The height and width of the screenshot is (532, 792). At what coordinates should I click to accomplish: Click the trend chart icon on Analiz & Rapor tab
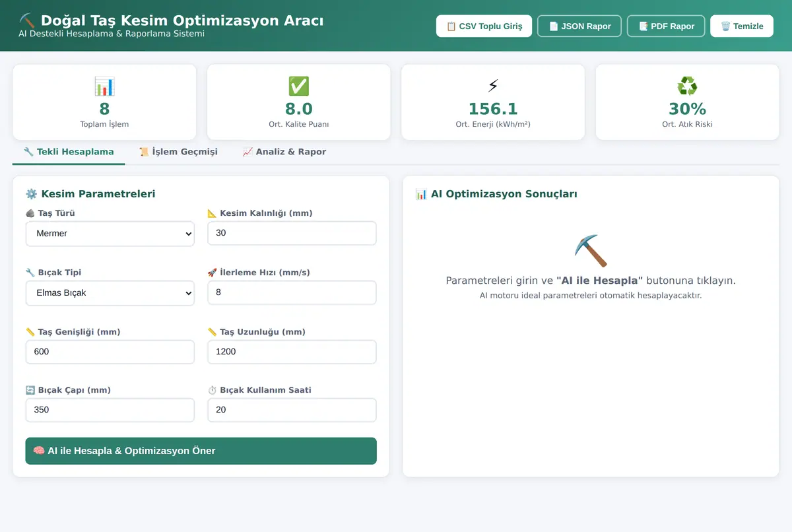(x=247, y=152)
